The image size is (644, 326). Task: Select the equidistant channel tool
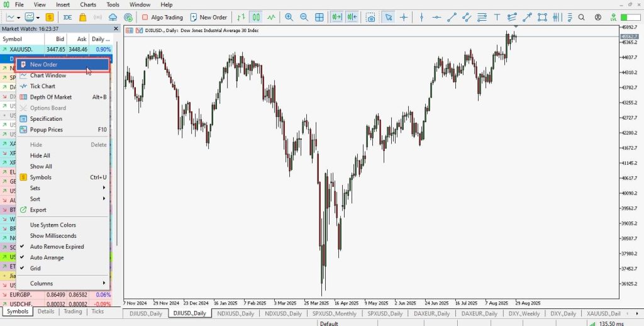(467, 17)
